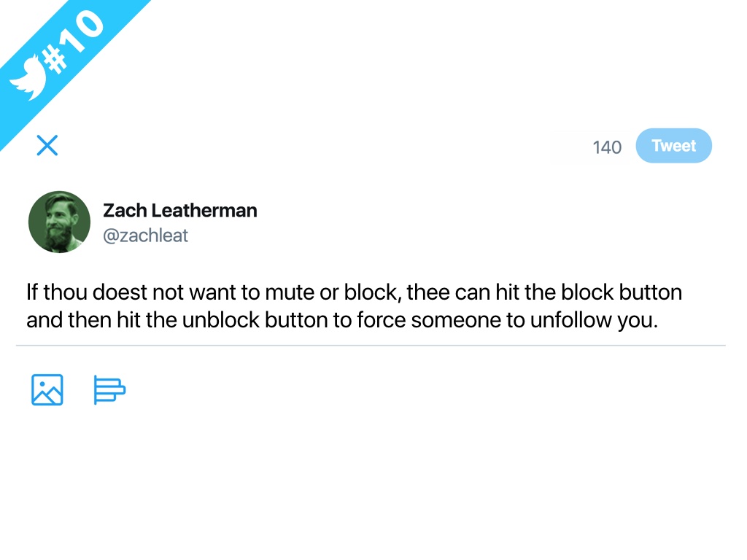This screenshot has height=560, width=747.
Task: Click the gray divider line below the tweet
Action: click(x=371, y=345)
